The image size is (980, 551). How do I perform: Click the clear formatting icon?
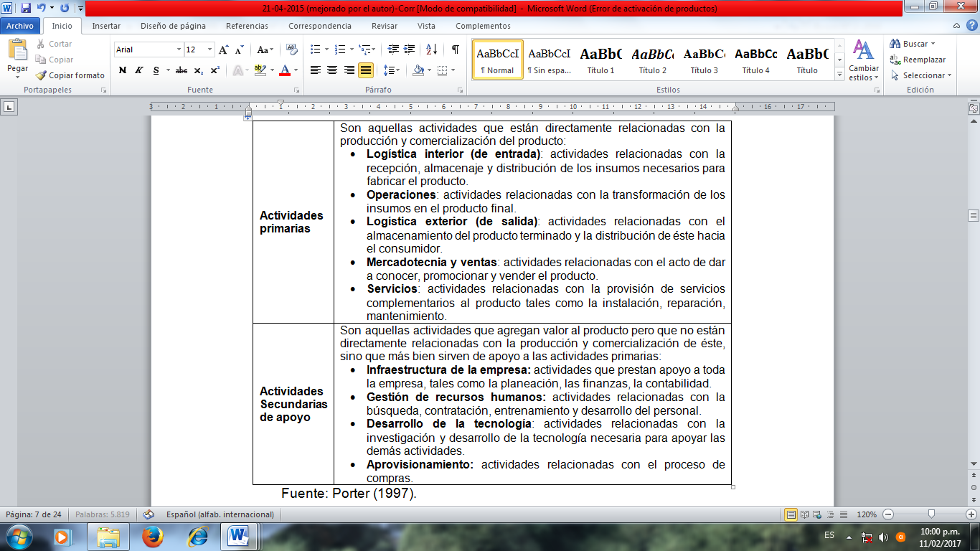291,50
